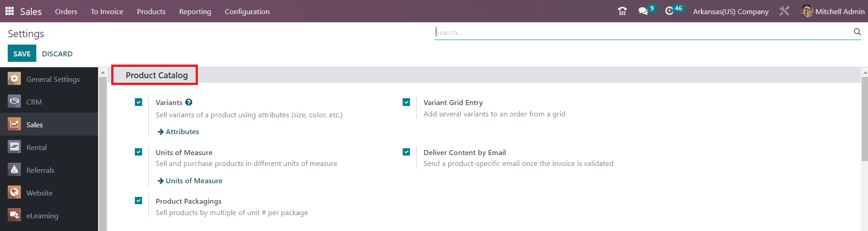Open the Arkansas(US) Company switcher

730,11
